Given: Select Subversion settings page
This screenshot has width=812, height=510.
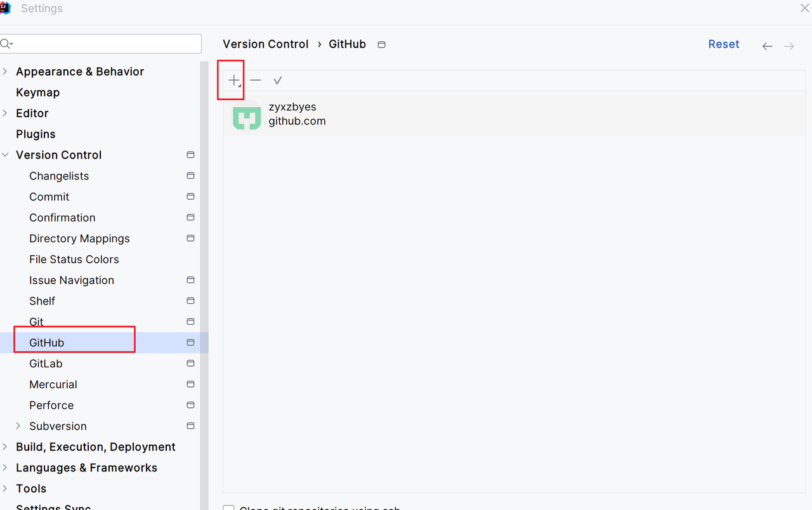Looking at the screenshot, I should (x=58, y=426).
